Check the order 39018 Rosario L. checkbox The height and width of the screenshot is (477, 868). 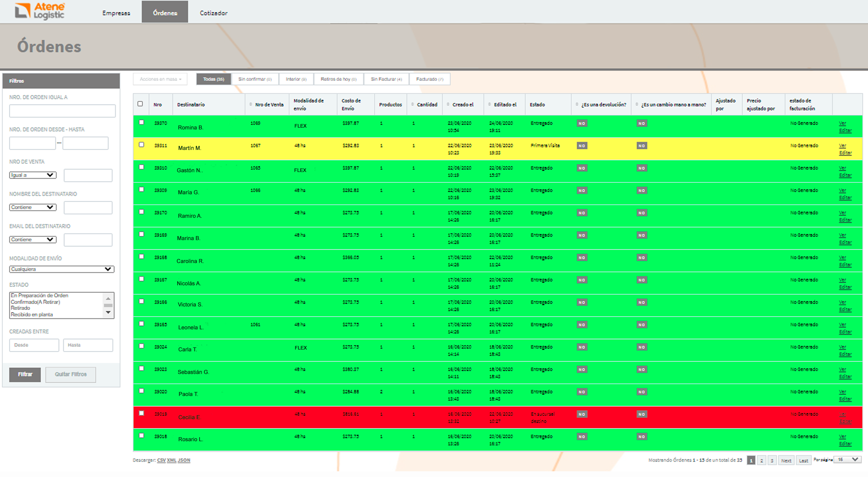(x=142, y=435)
